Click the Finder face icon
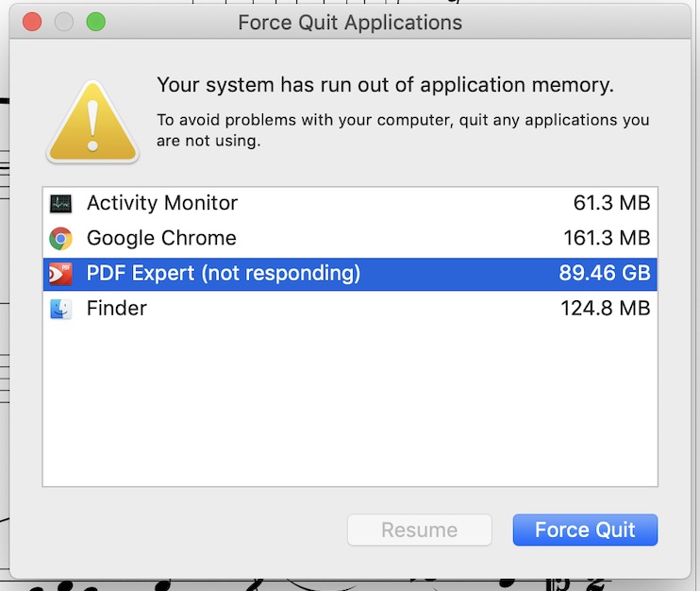Image resolution: width=700 pixels, height=591 pixels. pos(60,309)
